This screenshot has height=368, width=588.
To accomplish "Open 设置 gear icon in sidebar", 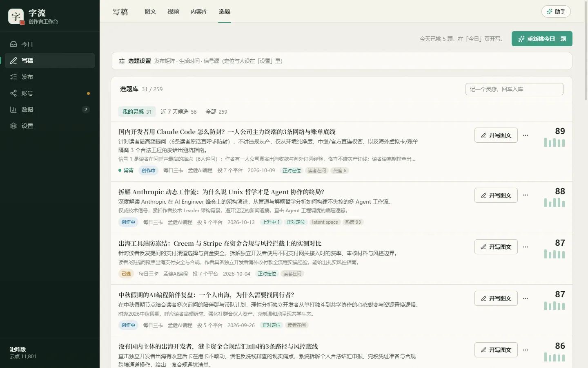I will click(13, 126).
